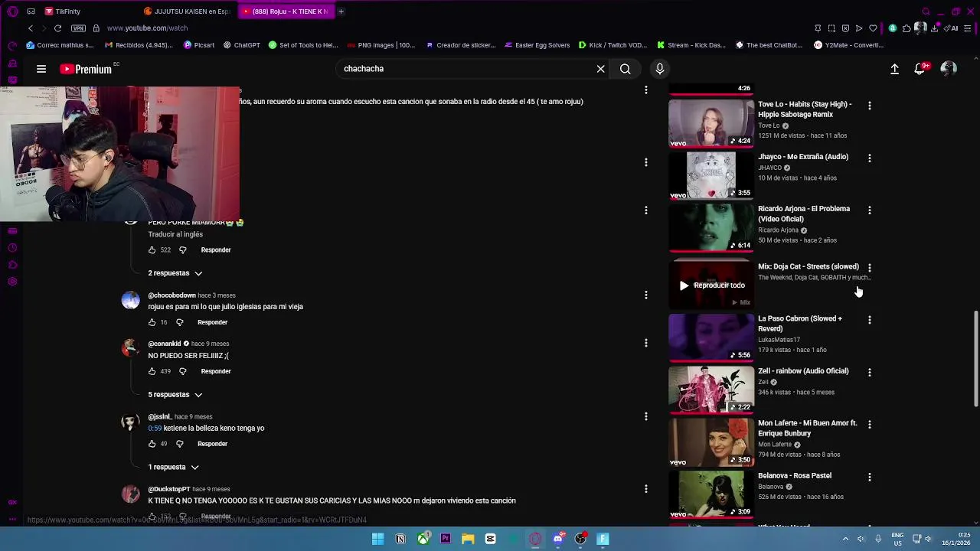Open options for @conankid comment
The height and width of the screenshot is (551, 980).
tap(646, 343)
